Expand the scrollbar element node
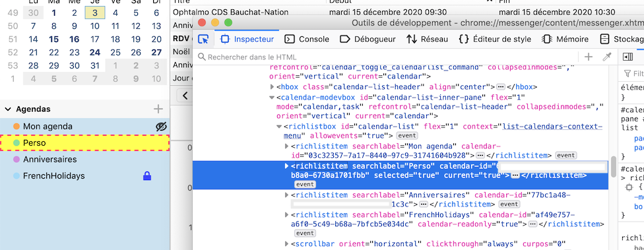644x250 pixels. 286,244
